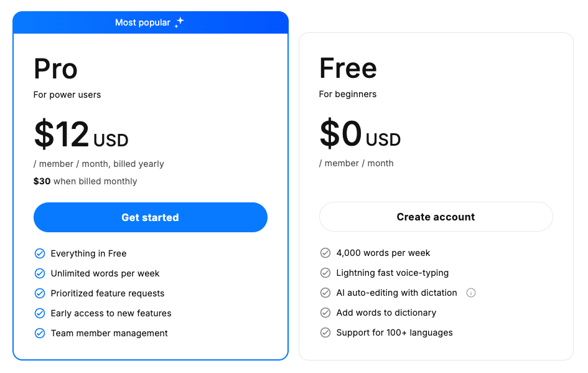Click the "Most popular" banner label
Viewport: 588px width, 373px height.
[142, 22]
